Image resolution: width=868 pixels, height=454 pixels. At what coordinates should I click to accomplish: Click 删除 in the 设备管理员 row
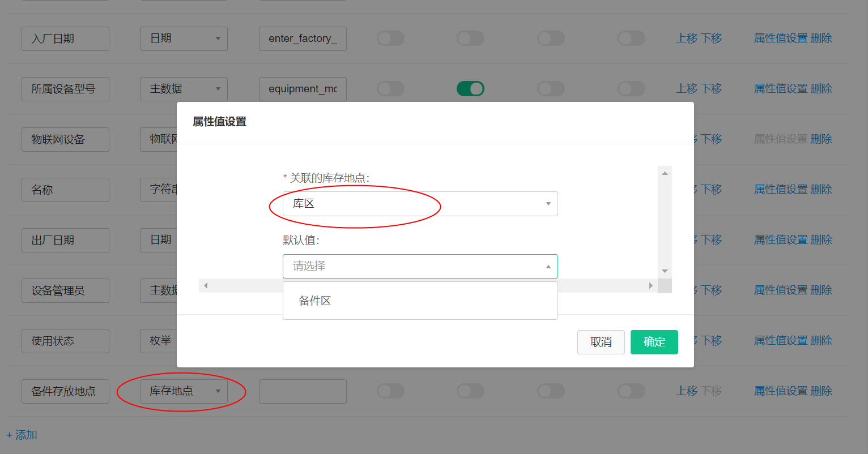click(822, 290)
